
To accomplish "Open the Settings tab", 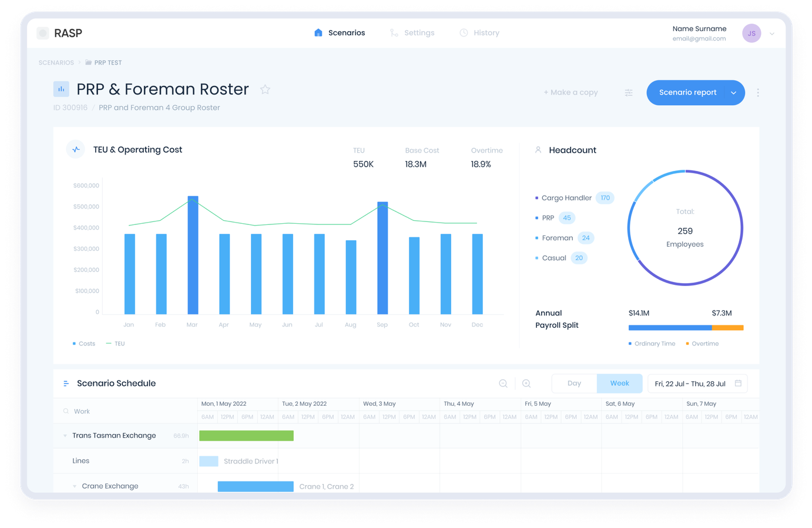I will (x=412, y=33).
